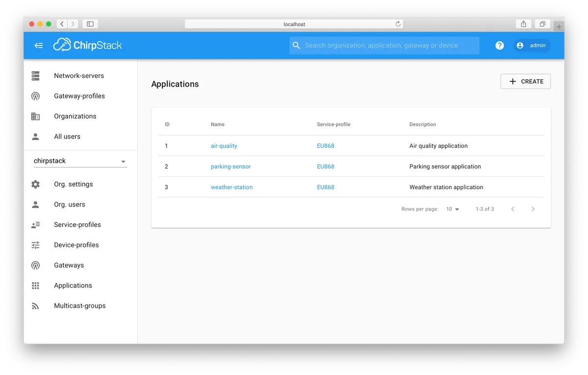Click the admin user account button
The width and height of the screenshot is (588, 375).
[x=531, y=45]
